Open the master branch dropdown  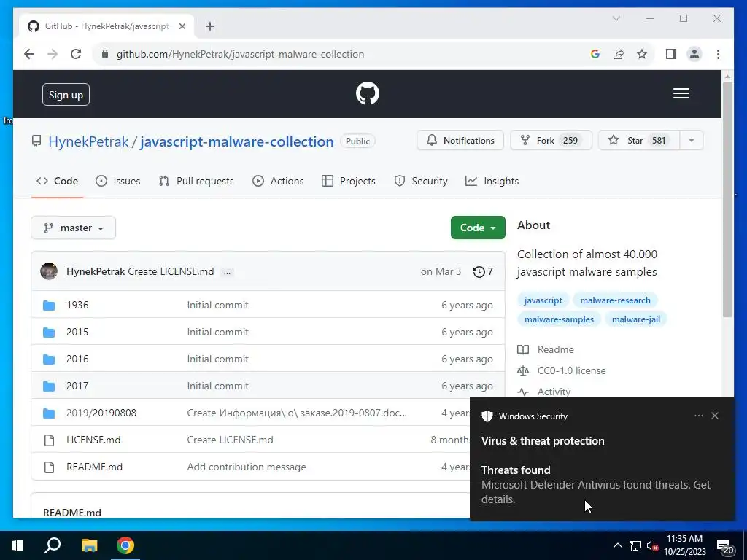click(74, 228)
